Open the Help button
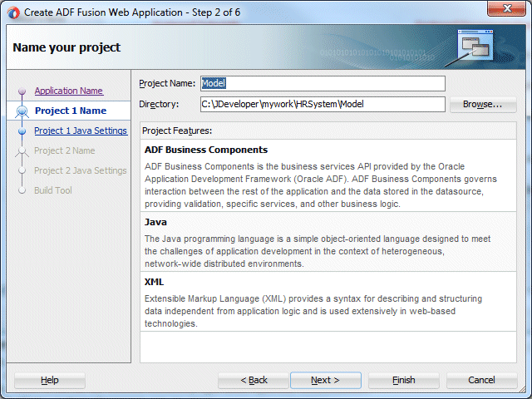Viewport: 532px width, 399px height. coord(50,380)
